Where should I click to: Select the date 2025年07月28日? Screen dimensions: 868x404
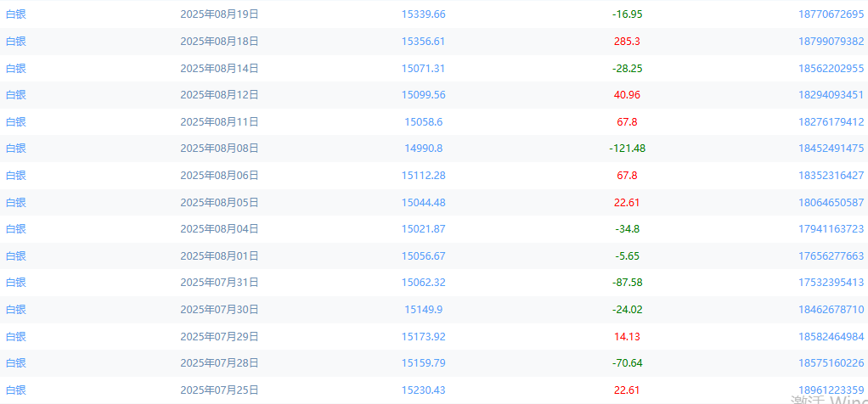(x=219, y=363)
